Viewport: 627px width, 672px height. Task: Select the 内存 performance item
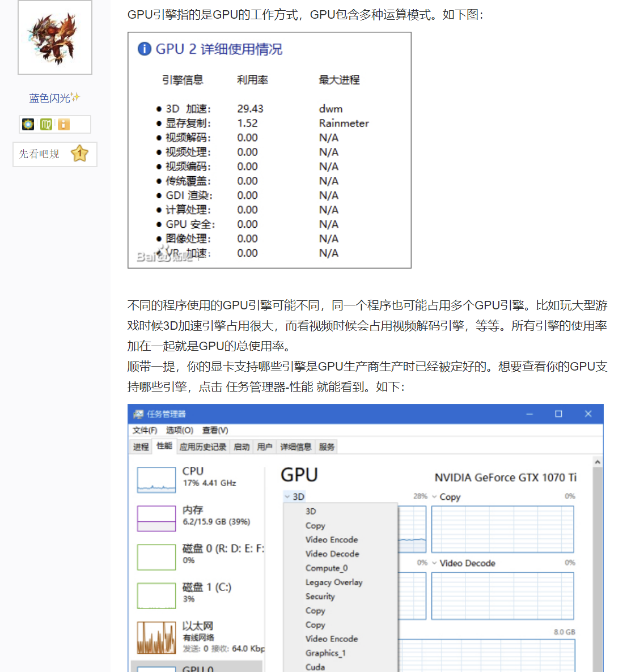pyautogui.click(x=198, y=518)
